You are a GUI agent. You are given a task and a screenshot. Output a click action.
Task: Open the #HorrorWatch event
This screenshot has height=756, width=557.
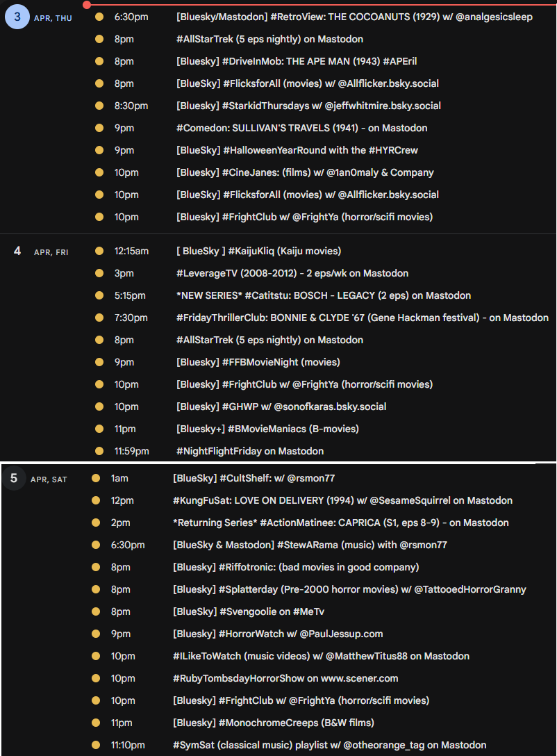coord(278,633)
